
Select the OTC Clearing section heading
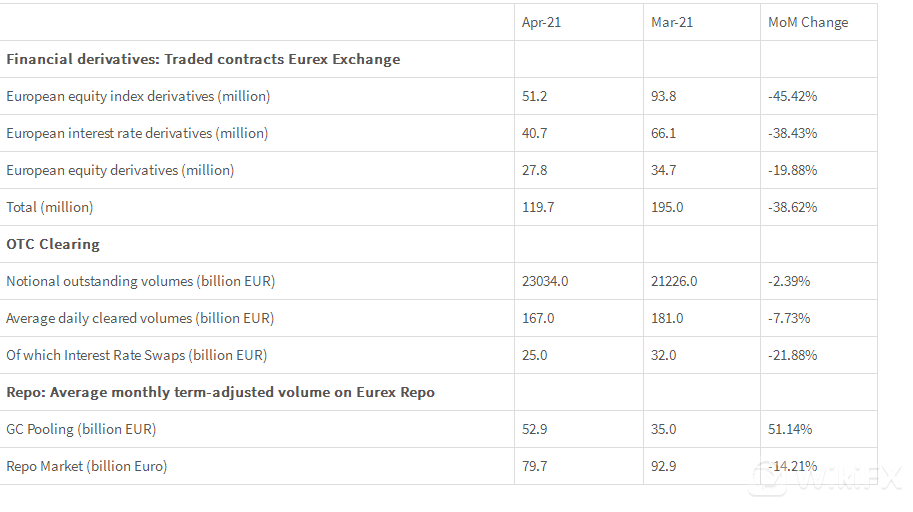tap(53, 244)
